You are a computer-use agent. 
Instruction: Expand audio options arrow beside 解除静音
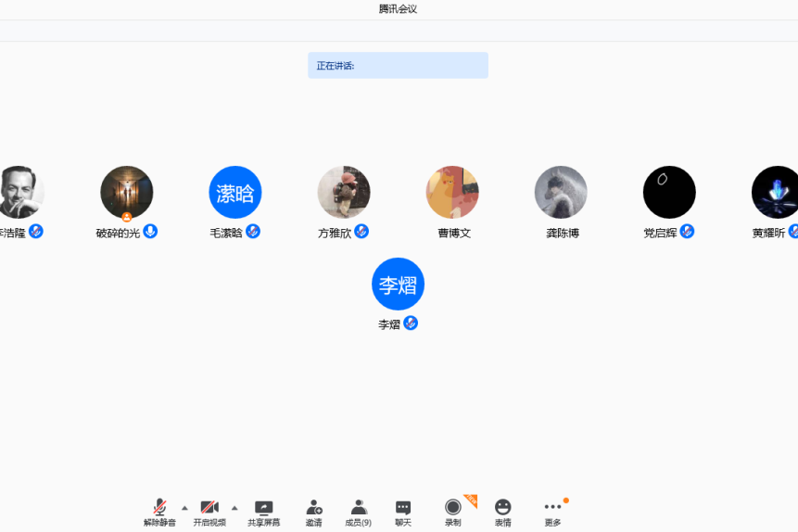pos(184,508)
